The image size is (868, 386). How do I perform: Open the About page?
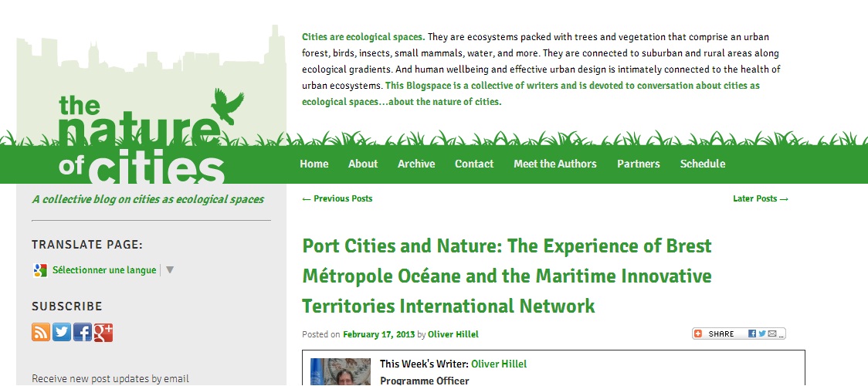tap(363, 164)
